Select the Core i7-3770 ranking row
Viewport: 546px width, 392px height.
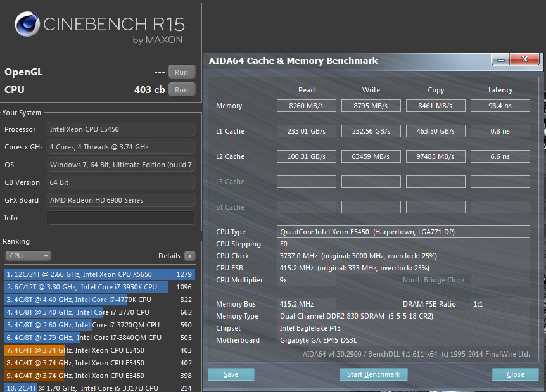point(98,312)
